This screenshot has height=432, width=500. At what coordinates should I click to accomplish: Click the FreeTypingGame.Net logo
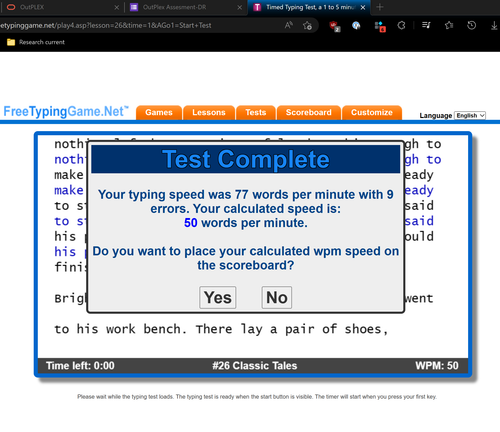pos(66,111)
